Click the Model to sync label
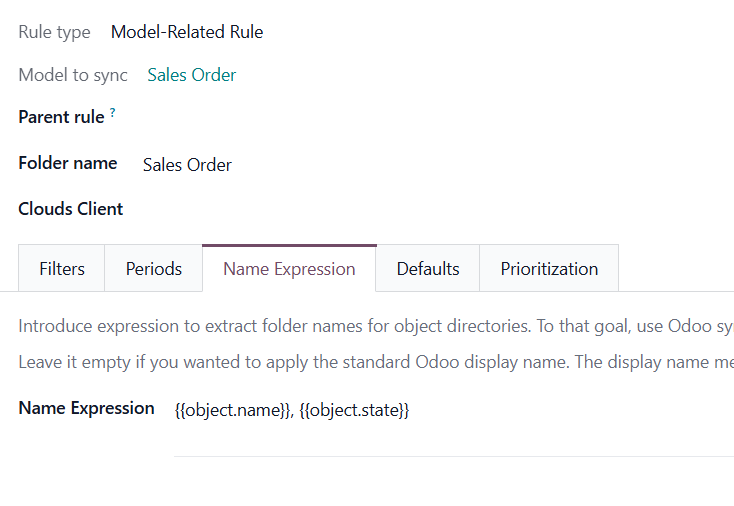The width and height of the screenshot is (734, 506). (x=73, y=75)
